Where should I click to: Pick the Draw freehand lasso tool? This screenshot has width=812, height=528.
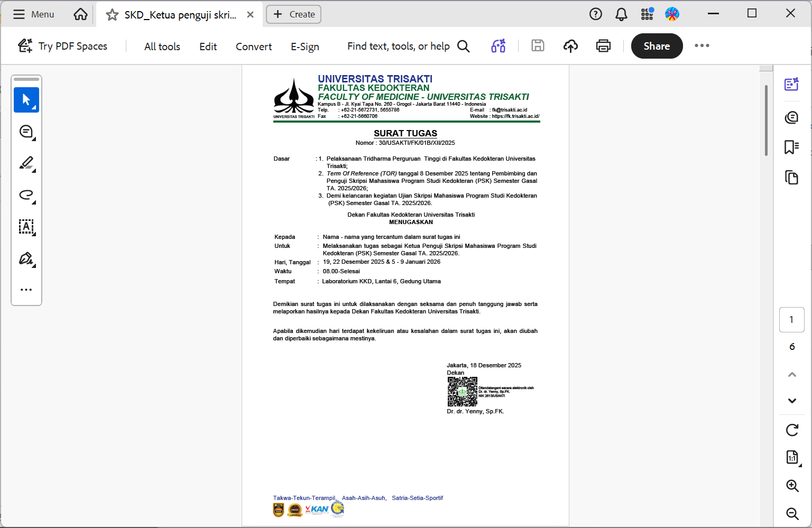pos(26,195)
